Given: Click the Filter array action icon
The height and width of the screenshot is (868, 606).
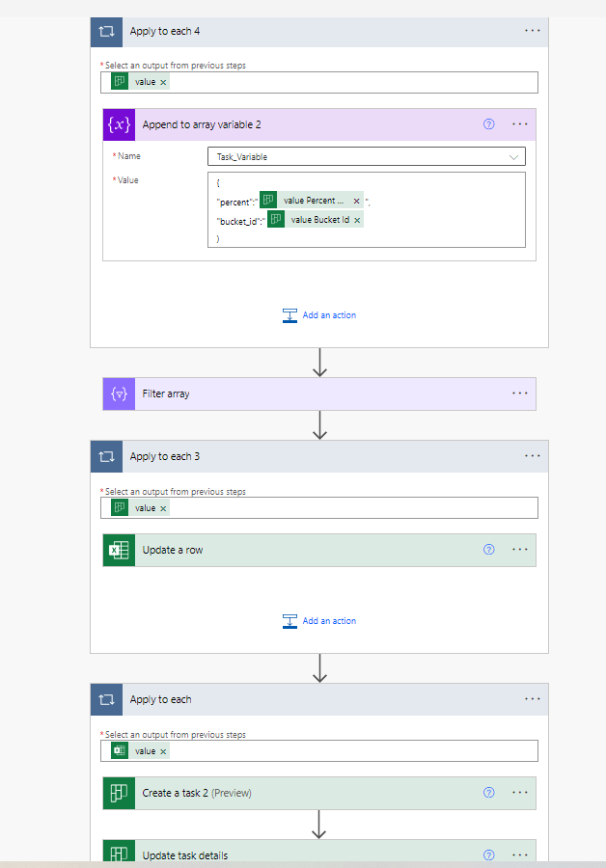Looking at the screenshot, I should (119, 393).
